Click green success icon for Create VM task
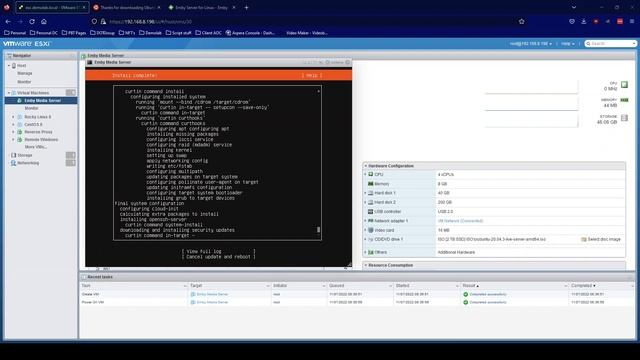The width and height of the screenshot is (640, 360). (x=466, y=294)
